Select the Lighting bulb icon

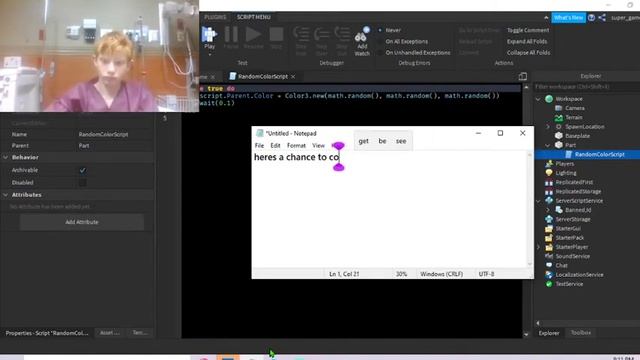[x=549, y=173]
